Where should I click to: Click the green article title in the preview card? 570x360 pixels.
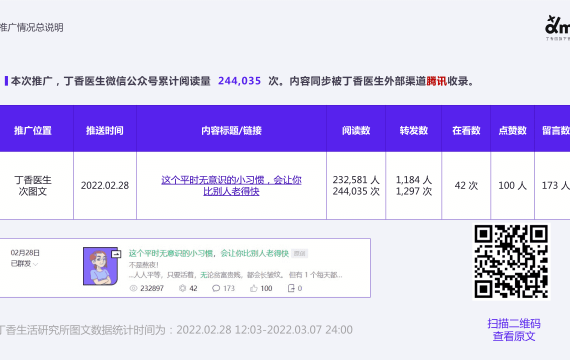[x=209, y=253]
